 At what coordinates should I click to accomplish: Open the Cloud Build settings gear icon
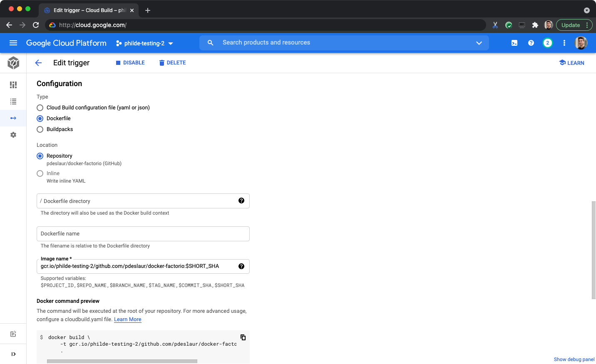coord(13,135)
